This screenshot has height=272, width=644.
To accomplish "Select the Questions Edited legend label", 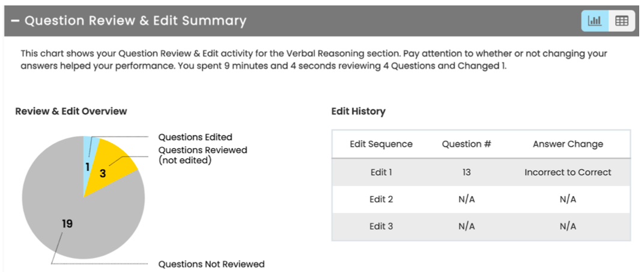I will [x=195, y=137].
